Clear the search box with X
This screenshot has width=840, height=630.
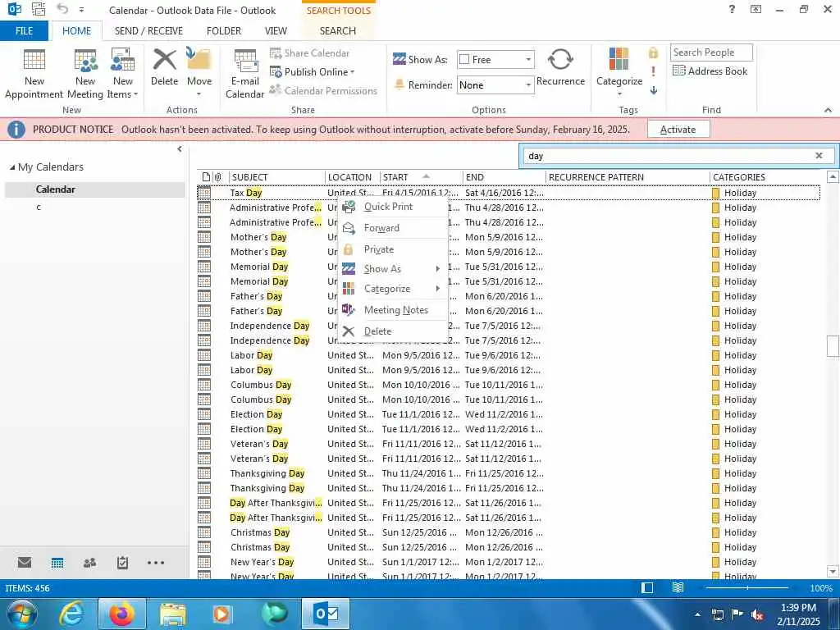(x=819, y=156)
